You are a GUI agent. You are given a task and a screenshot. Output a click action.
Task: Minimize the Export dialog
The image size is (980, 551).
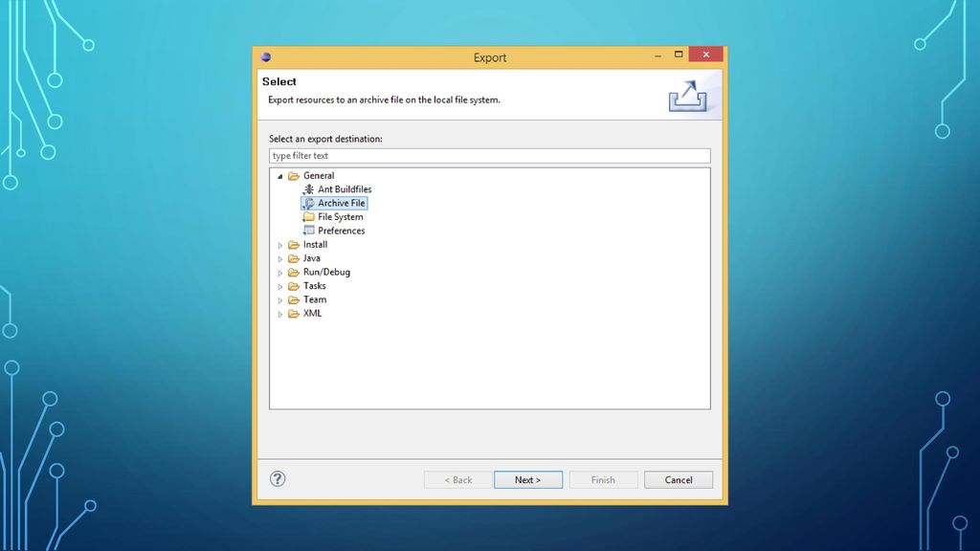[x=657, y=55]
